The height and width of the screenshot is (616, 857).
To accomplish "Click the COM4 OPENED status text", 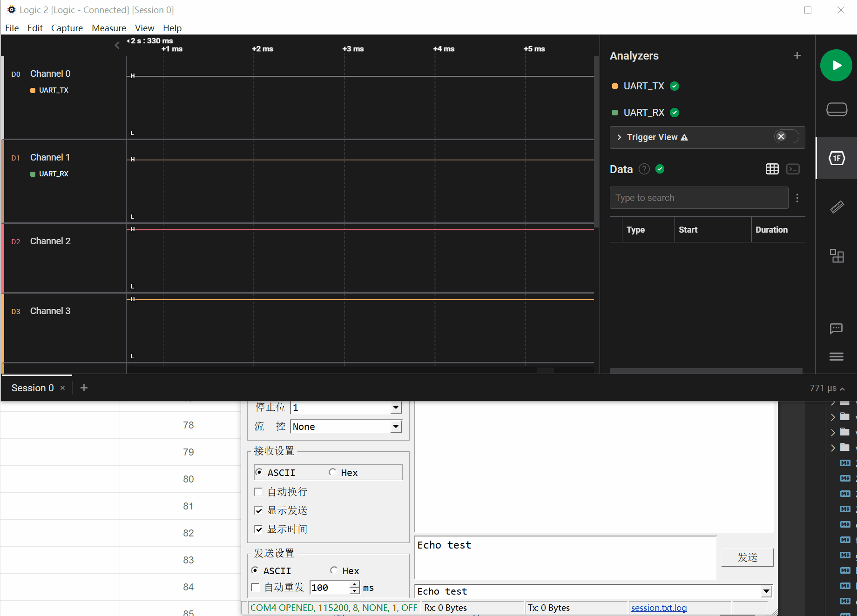I will (333, 608).
